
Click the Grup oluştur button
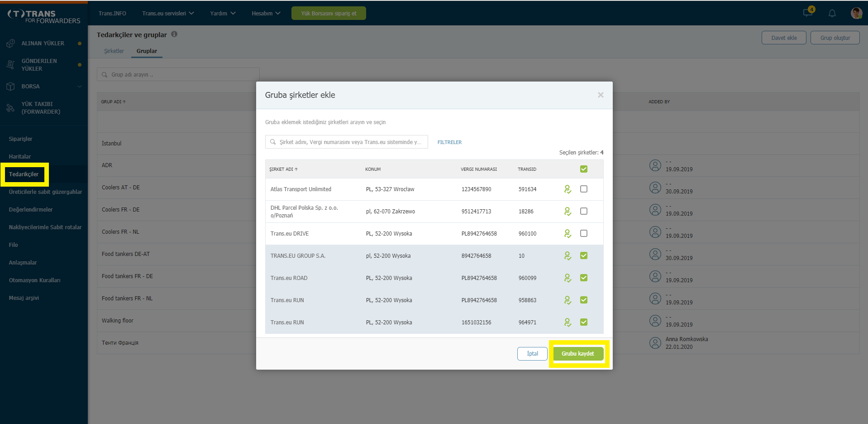coord(835,38)
